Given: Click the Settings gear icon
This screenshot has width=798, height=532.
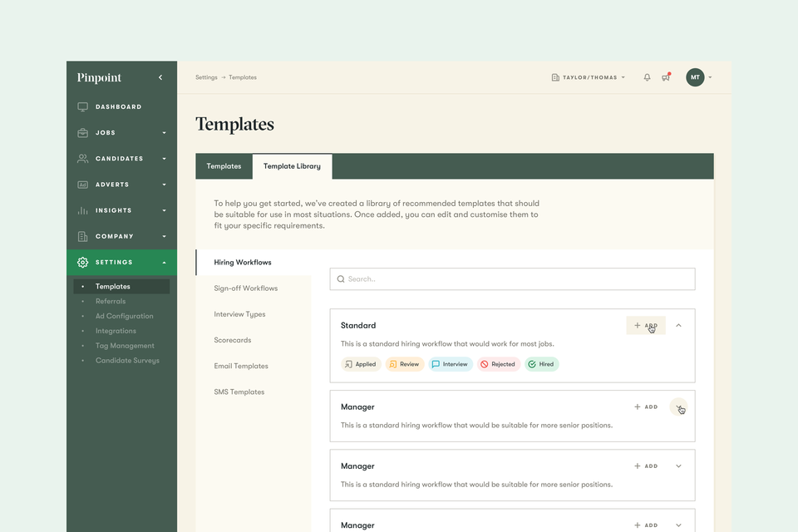Looking at the screenshot, I should [82, 262].
